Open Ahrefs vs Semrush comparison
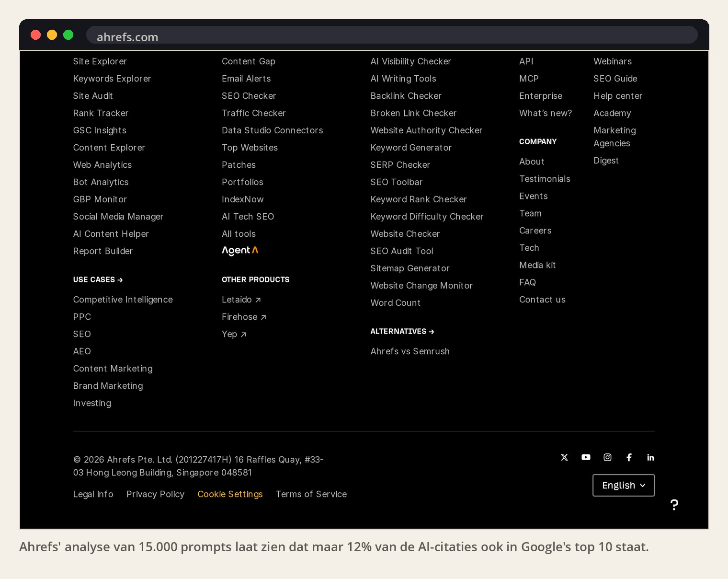728x579 pixels. [x=410, y=351]
